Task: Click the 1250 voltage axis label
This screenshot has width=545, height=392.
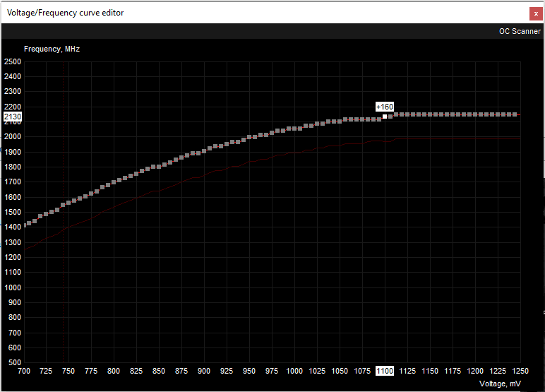Action: point(520,371)
